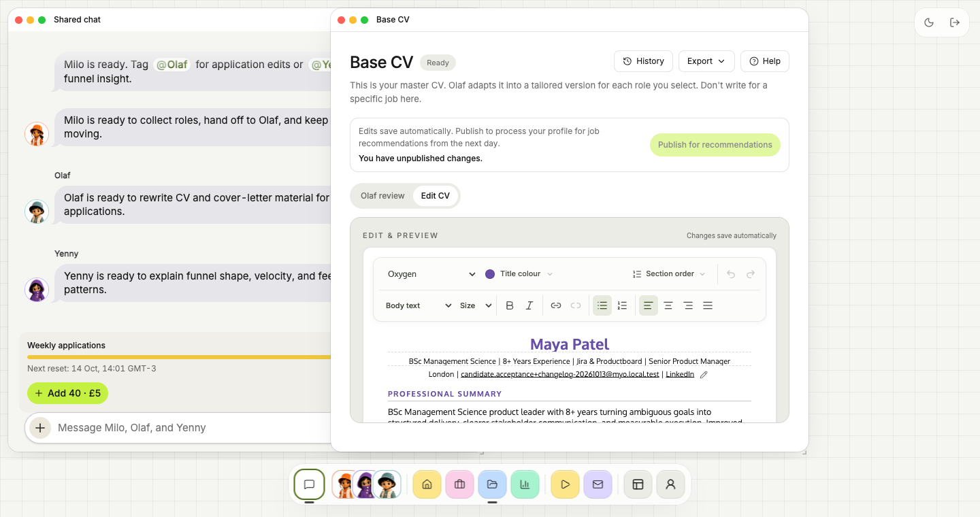Click the remove link icon

click(576, 305)
